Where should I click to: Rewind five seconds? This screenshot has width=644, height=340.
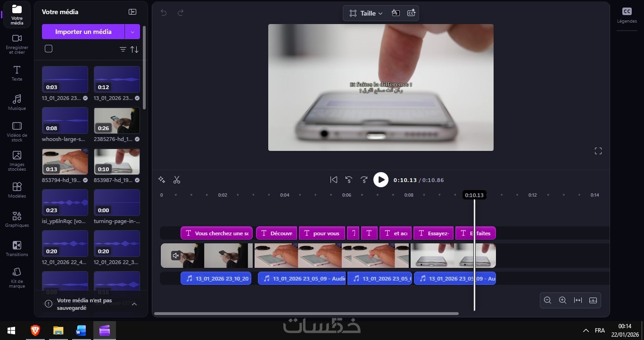point(349,180)
